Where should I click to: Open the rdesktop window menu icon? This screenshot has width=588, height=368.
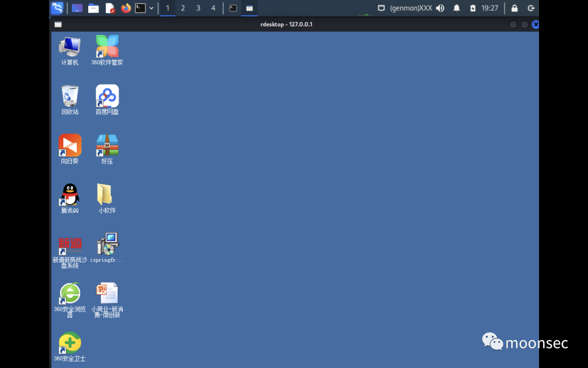(58, 25)
